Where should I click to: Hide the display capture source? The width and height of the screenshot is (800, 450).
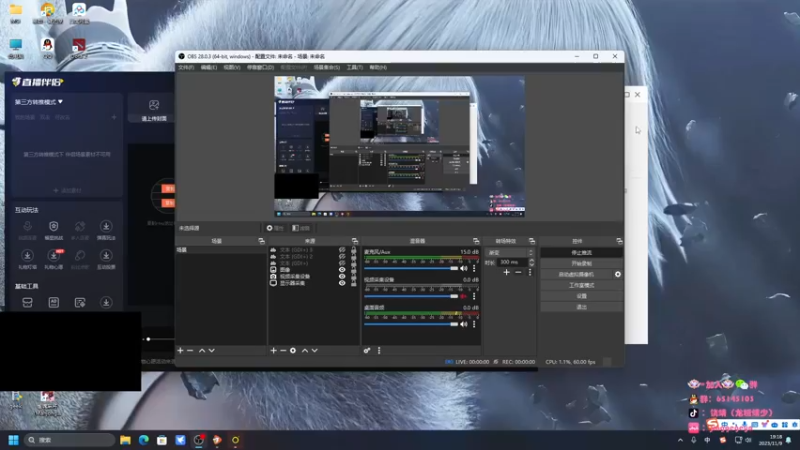342,283
